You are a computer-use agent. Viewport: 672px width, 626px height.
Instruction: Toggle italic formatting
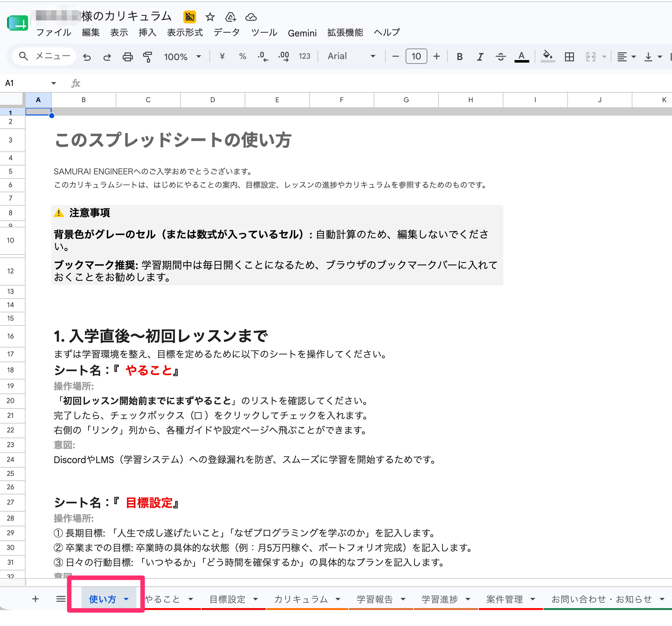[480, 57]
